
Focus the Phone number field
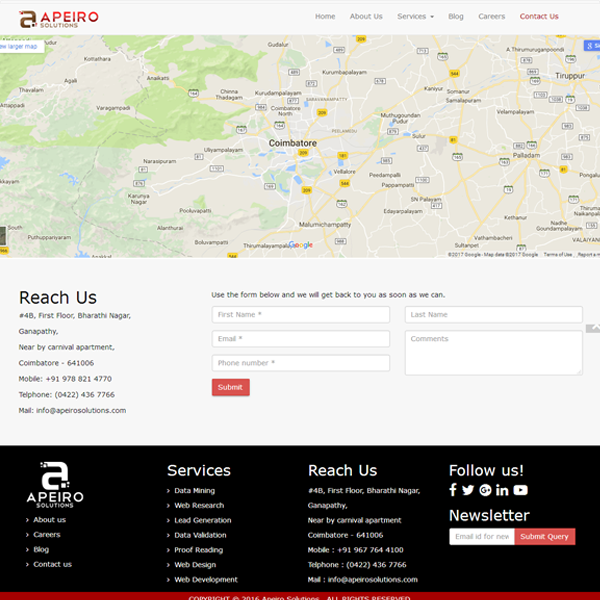pos(301,363)
